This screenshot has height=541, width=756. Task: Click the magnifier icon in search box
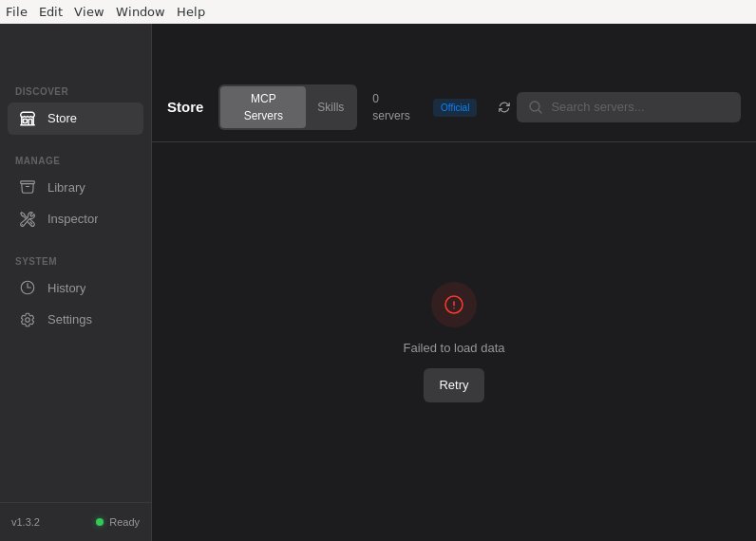pos(535,107)
